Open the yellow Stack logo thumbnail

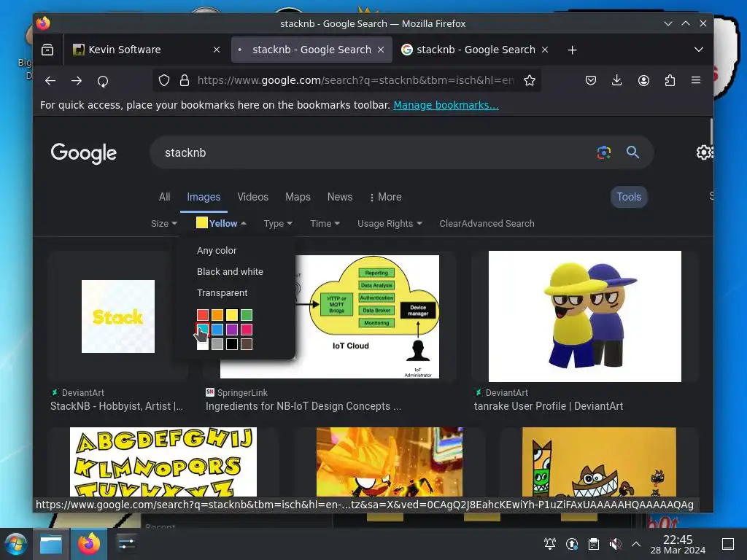pyautogui.click(x=118, y=316)
